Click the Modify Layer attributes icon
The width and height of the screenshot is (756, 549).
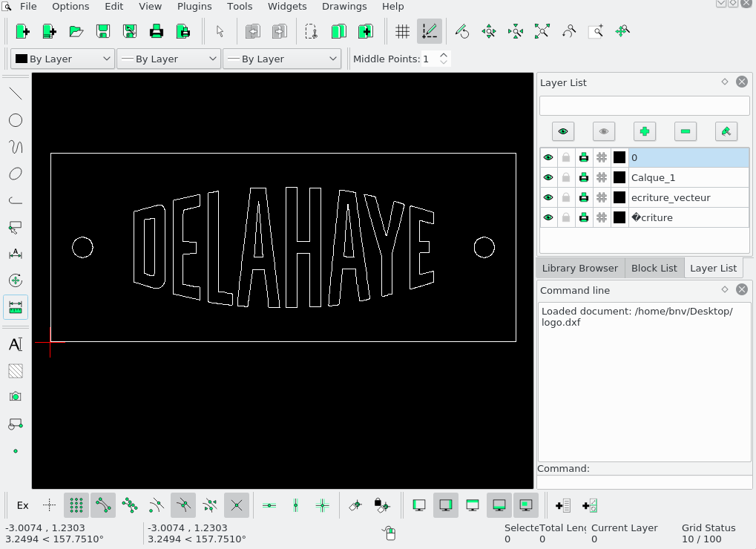click(x=726, y=131)
